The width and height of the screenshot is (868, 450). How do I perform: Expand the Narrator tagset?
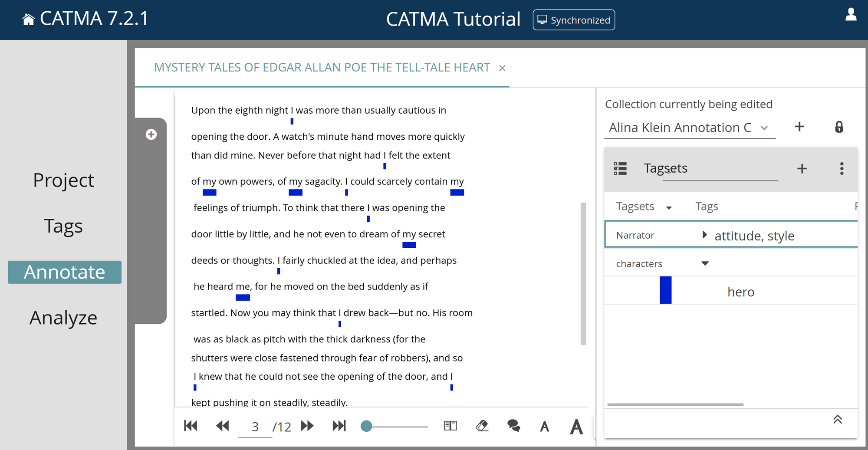click(x=704, y=235)
